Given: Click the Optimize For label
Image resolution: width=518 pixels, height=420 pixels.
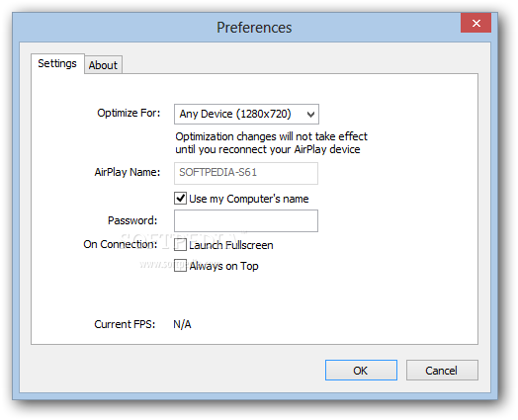Looking at the screenshot, I should pos(129,114).
